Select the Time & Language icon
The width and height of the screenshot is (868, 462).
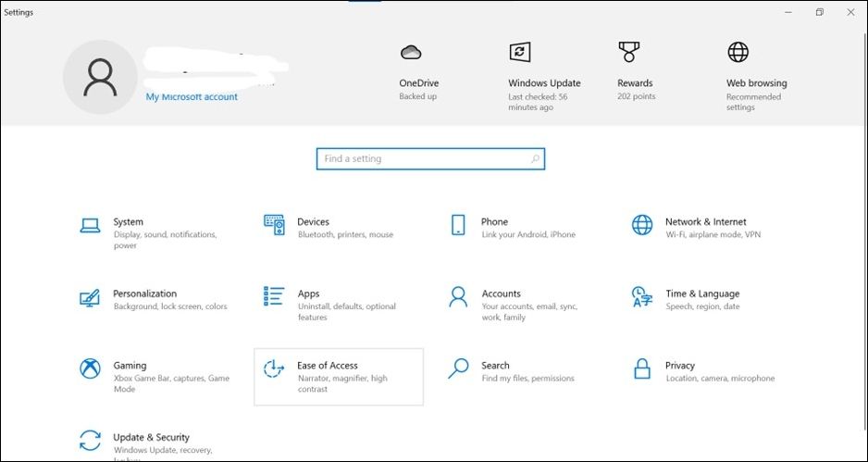[x=641, y=296]
